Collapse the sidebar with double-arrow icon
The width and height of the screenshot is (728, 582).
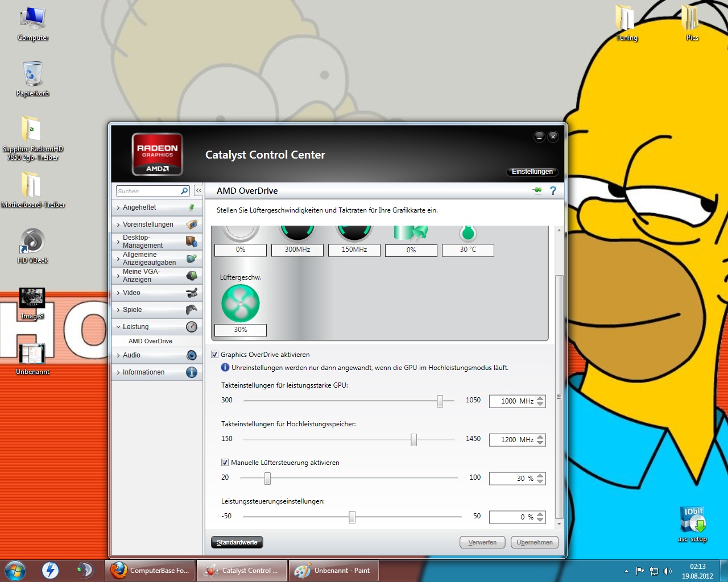[198, 190]
